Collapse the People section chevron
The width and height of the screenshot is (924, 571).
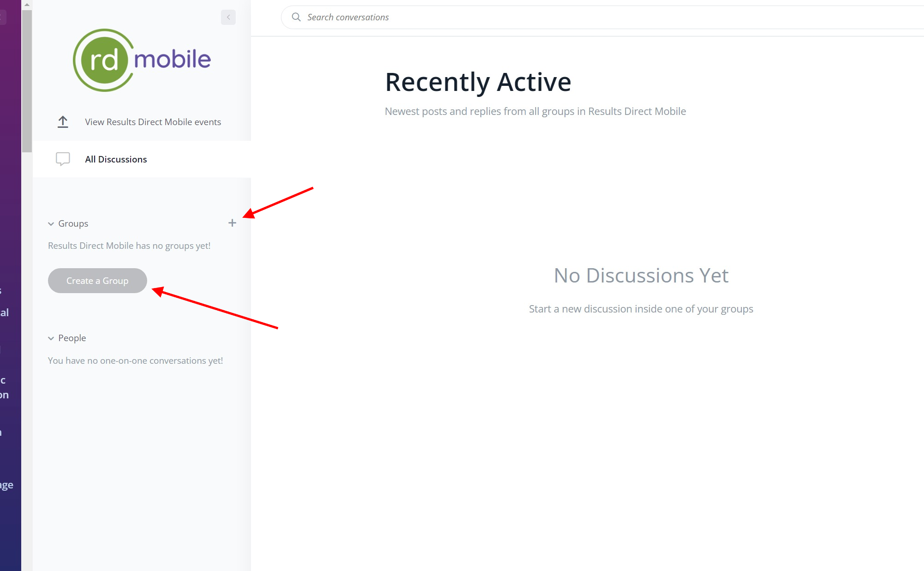51,338
